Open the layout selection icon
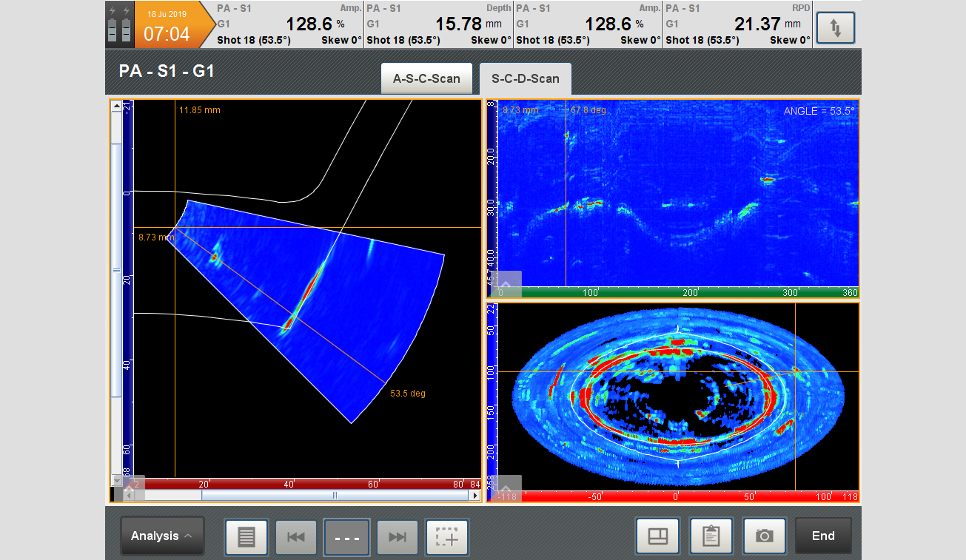Viewport: 966px width, 560px height. click(x=657, y=536)
